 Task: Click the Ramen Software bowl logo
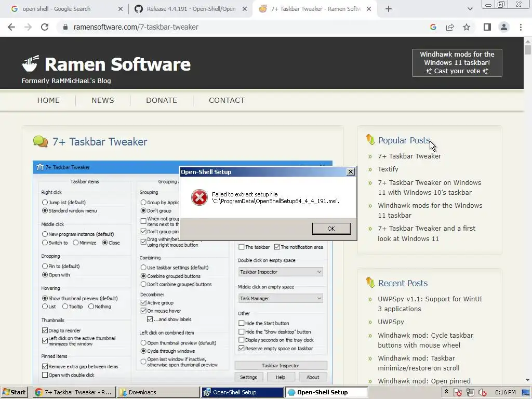coord(31,63)
